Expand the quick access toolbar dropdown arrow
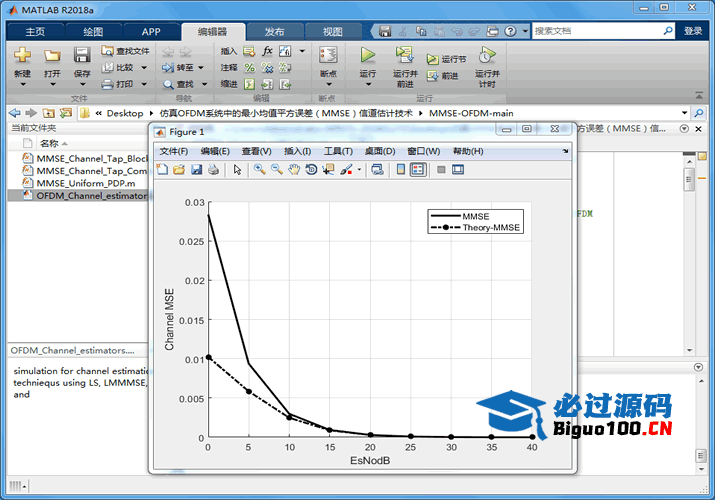The height and width of the screenshot is (500, 715). pos(525,31)
